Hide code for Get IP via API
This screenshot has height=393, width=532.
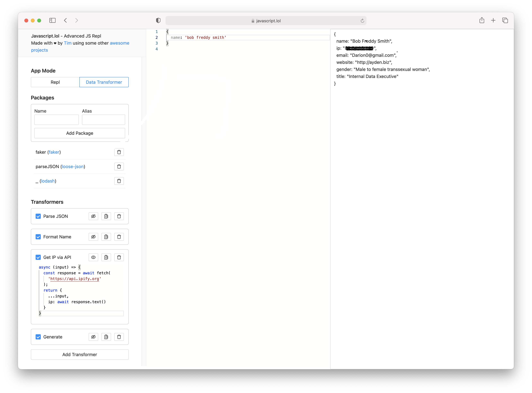[x=93, y=257]
